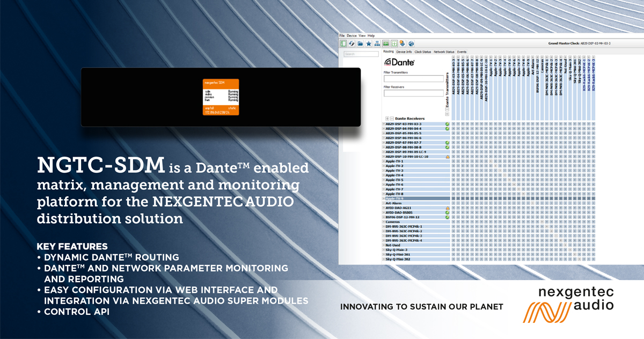
Task: Expand the Cameras receiver row
Action: point(384,222)
